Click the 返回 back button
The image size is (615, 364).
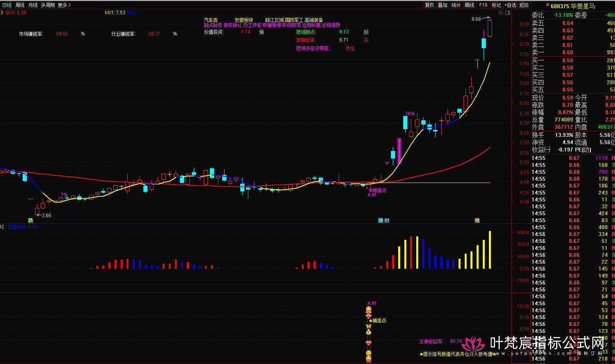[524, 5]
